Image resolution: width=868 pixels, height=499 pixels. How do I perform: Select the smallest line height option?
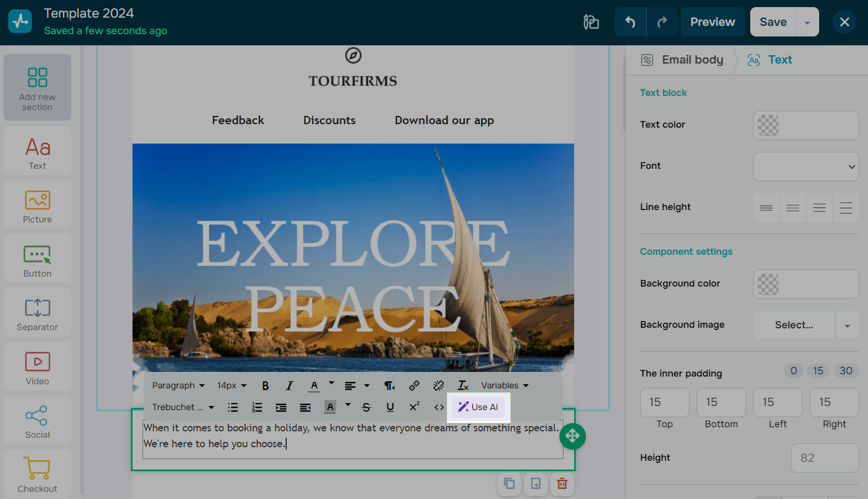(x=766, y=208)
